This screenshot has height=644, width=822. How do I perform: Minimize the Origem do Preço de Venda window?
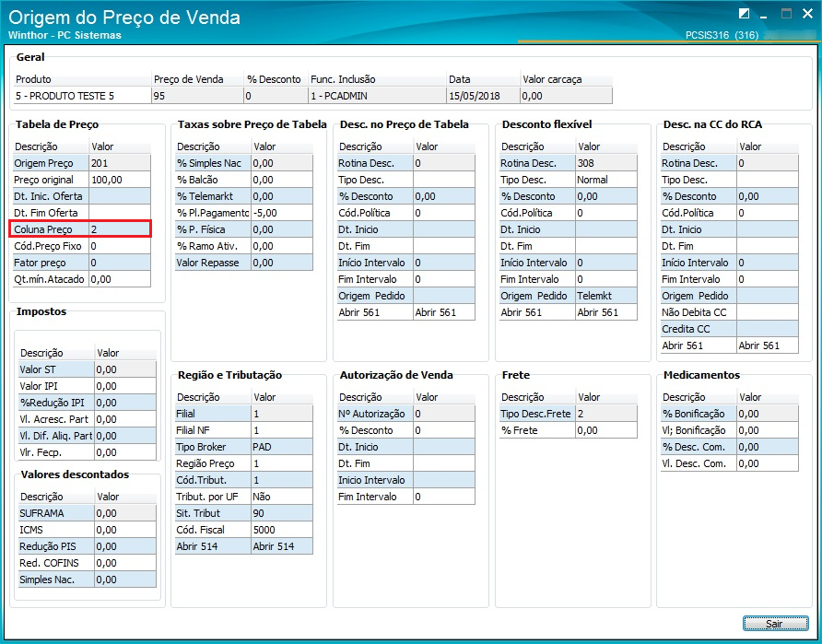(764, 16)
